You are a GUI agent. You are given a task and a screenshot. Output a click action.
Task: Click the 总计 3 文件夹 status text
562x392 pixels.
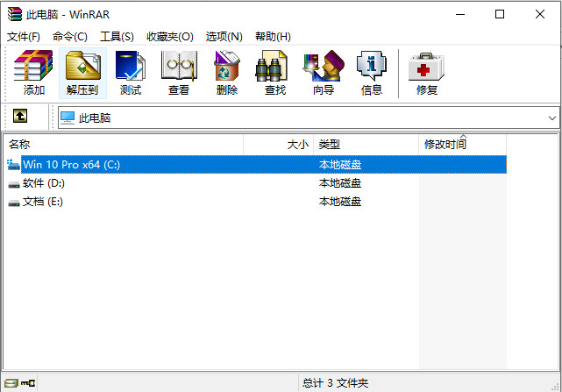[335, 383]
